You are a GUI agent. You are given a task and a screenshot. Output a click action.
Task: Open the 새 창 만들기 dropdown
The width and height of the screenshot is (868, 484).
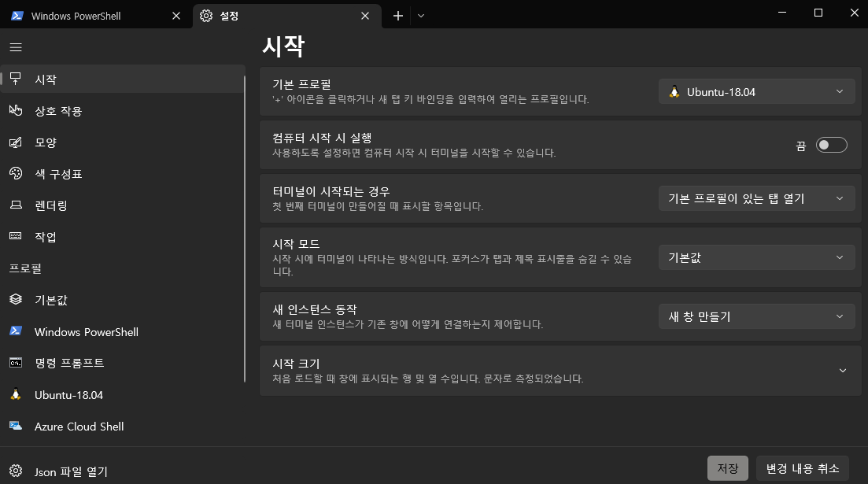(757, 316)
